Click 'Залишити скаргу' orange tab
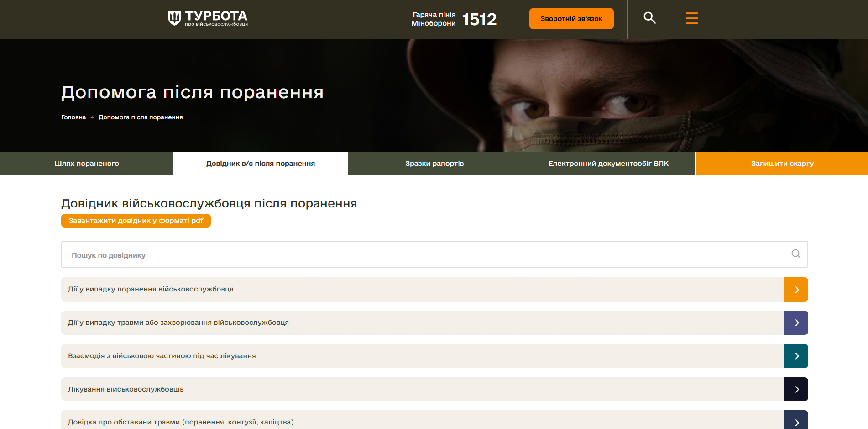The width and height of the screenshot is (868, 429). [x=782, y=164]
